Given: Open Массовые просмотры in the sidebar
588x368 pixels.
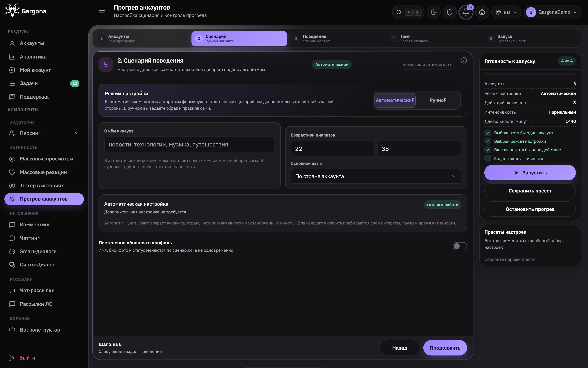Looking at the screenshot, I should coord(44,159).
